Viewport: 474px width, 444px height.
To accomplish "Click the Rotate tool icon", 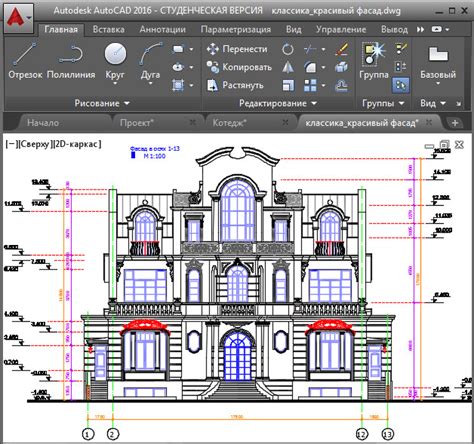I will 288,49.
